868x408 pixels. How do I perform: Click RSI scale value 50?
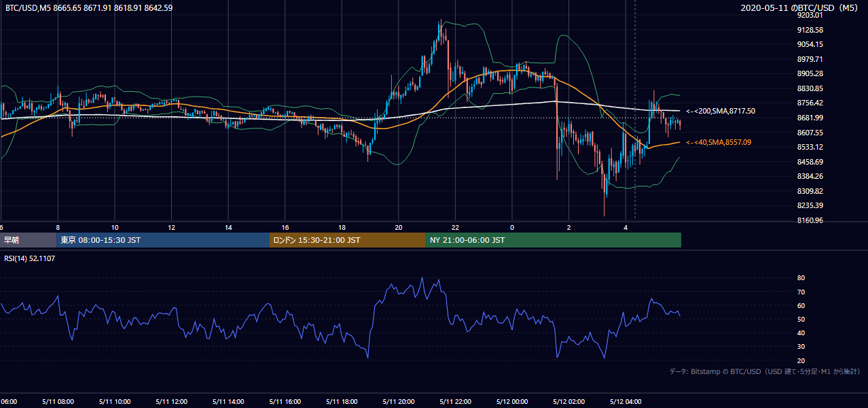801,319
